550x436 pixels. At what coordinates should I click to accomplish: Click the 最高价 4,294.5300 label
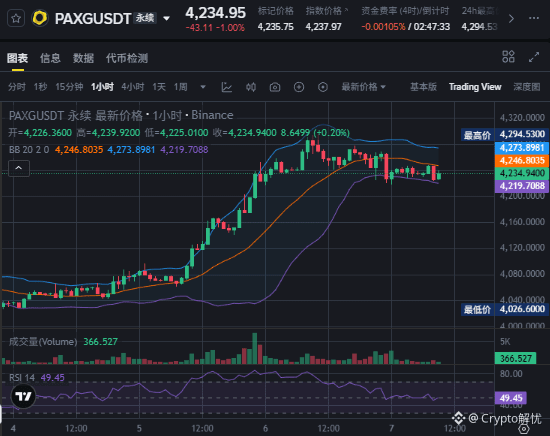tap(505, 135)
